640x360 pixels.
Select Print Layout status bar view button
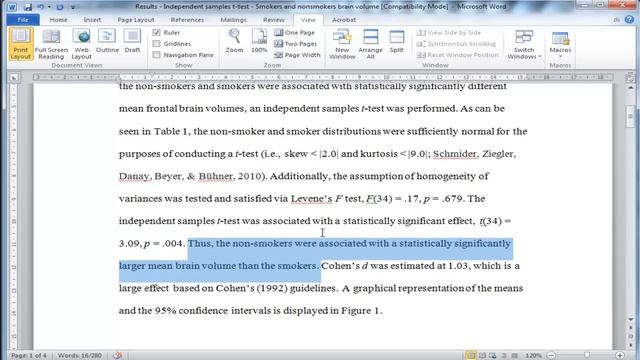(471, 356)
